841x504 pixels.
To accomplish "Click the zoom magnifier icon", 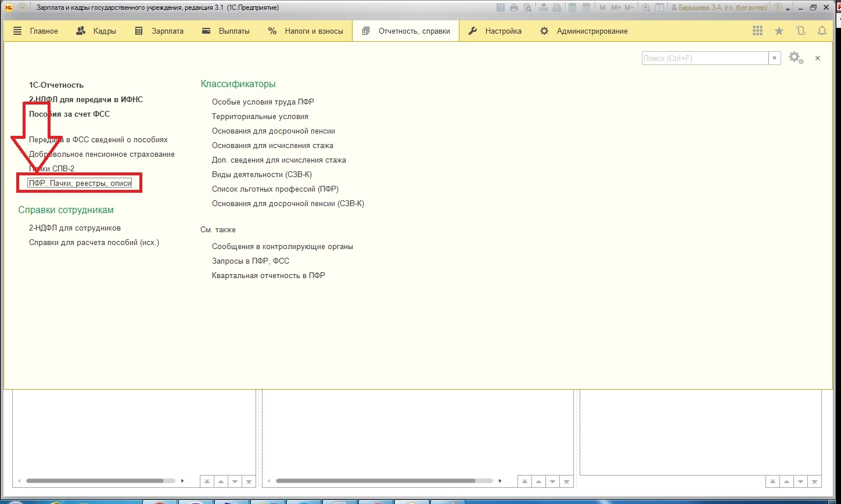I will (646, 8).
